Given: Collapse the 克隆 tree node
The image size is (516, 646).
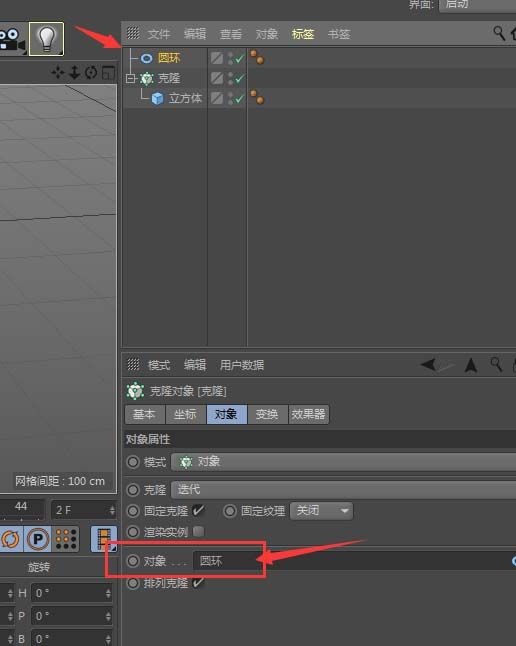Looking at the screenshot, I should 130,78.
